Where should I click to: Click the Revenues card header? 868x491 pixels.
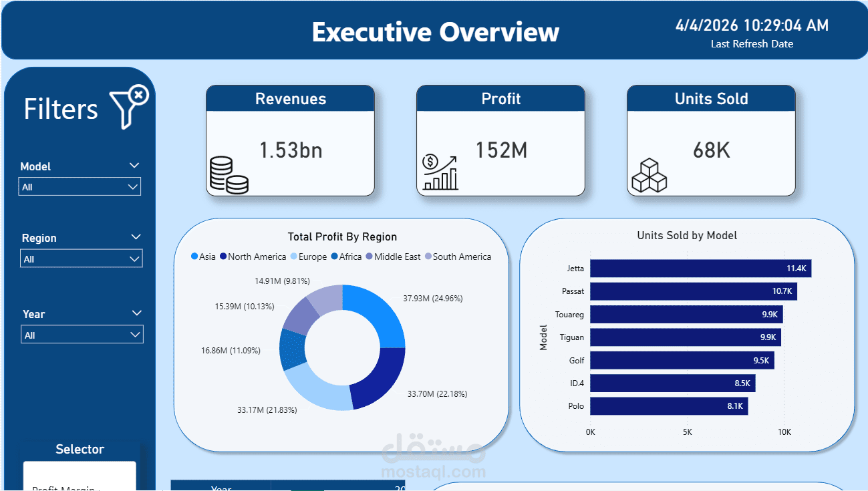291,99
